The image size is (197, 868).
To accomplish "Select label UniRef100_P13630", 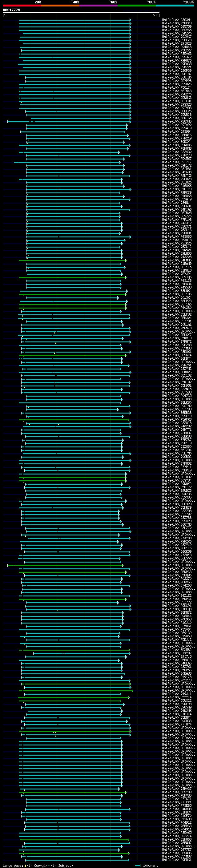I will (x=177, y=819).
